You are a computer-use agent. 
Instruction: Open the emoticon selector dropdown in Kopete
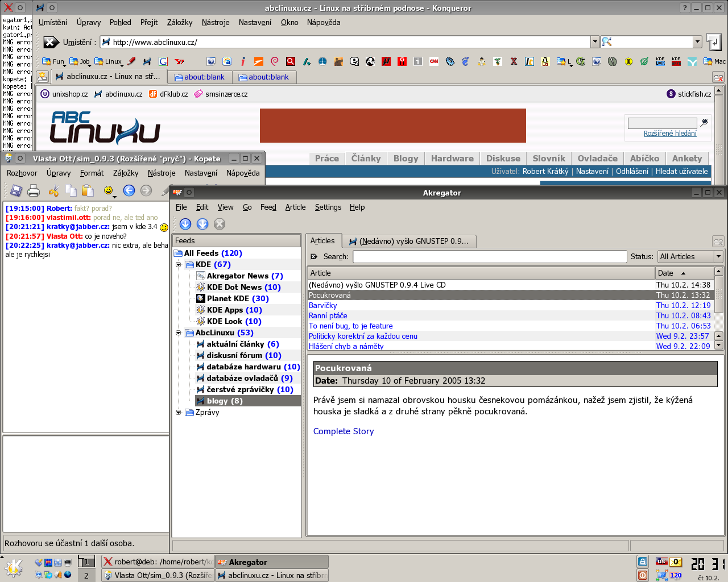109,192
